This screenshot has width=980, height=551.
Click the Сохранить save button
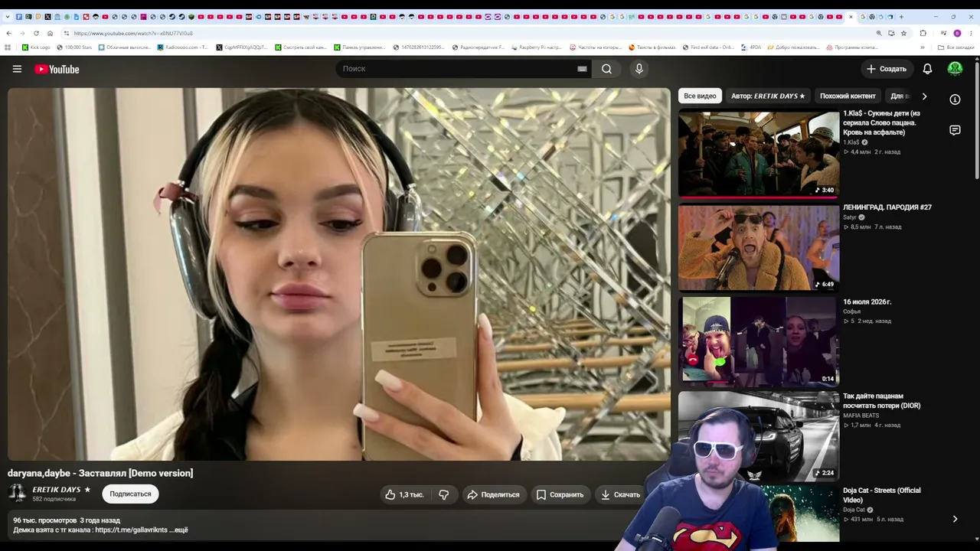pyautogui.click(x=560, y=494)
